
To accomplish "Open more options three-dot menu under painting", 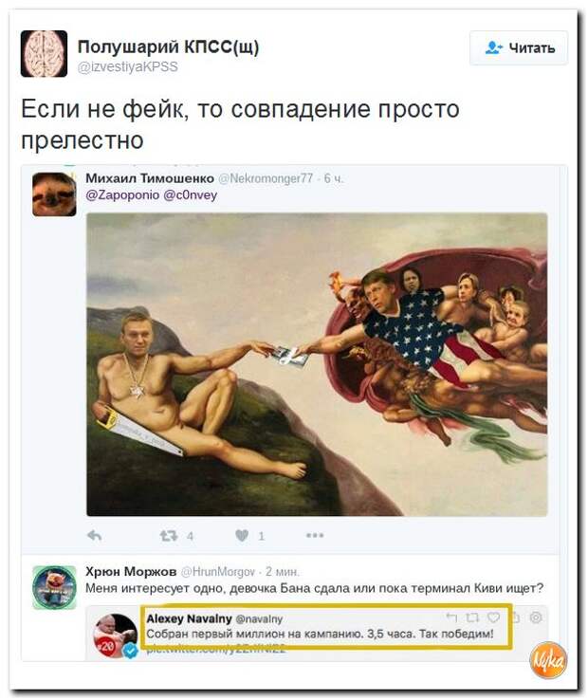I will (x=315, y=535).
